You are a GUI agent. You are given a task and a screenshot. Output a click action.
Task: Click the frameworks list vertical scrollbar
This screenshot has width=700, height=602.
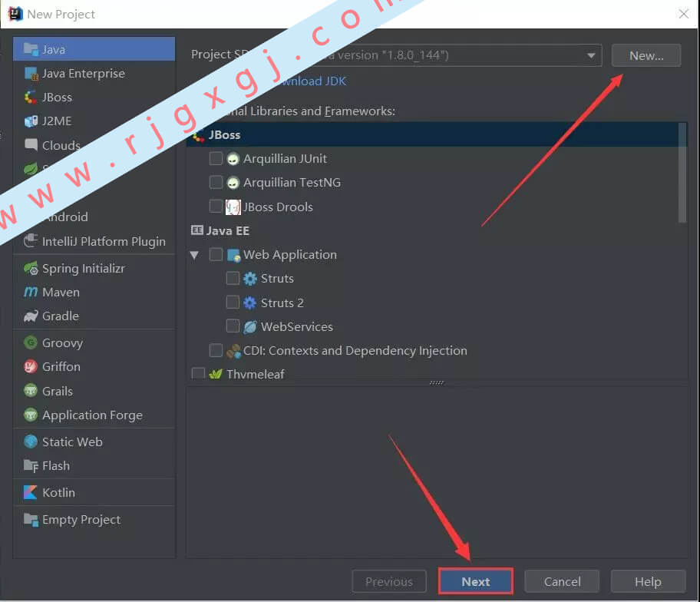682,172
